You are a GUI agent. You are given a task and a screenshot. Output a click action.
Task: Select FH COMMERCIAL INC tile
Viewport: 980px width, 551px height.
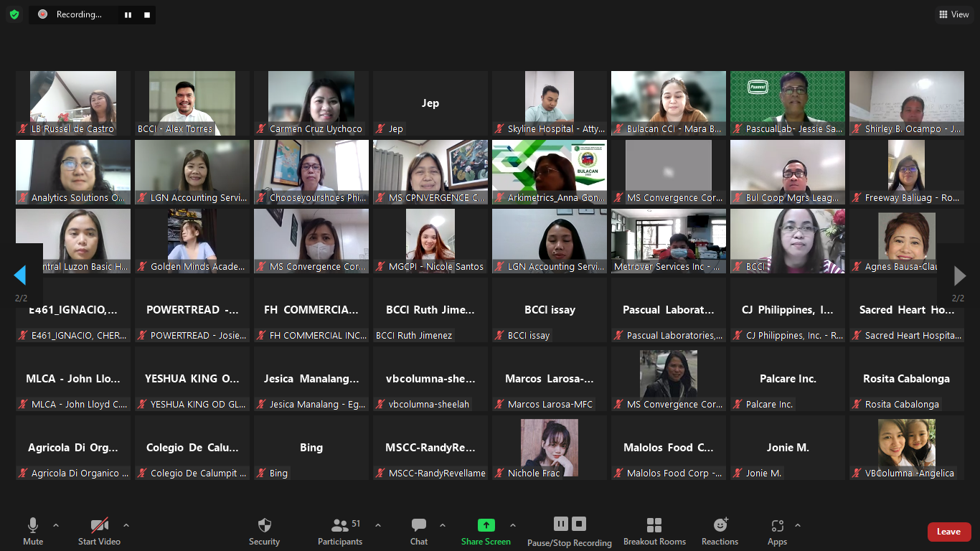coord(311,310)
